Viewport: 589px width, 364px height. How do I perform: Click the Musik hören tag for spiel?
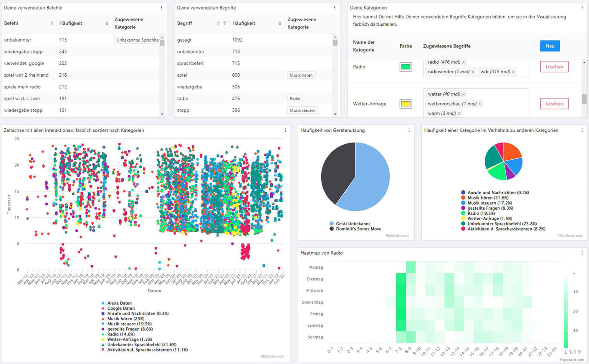tap(301, 75)
